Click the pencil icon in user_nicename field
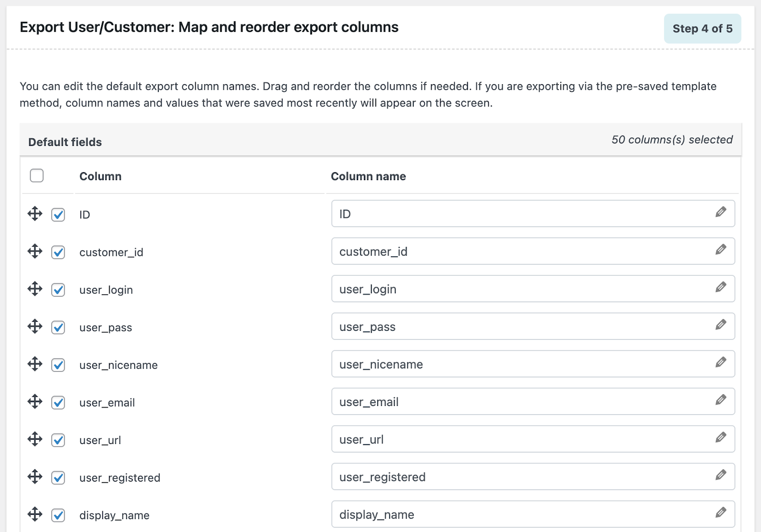 click(x=721, y=362)
